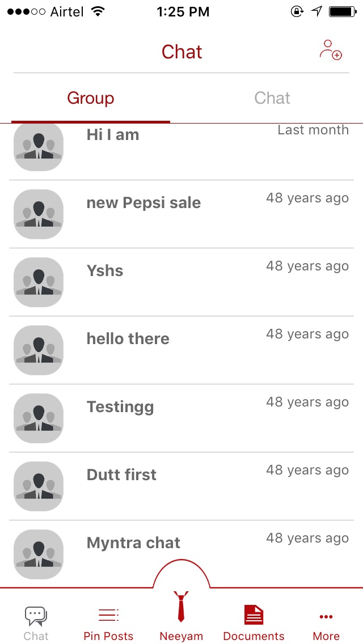
Task: Tap the time in the status bar
Action: (x=183, y=11)
